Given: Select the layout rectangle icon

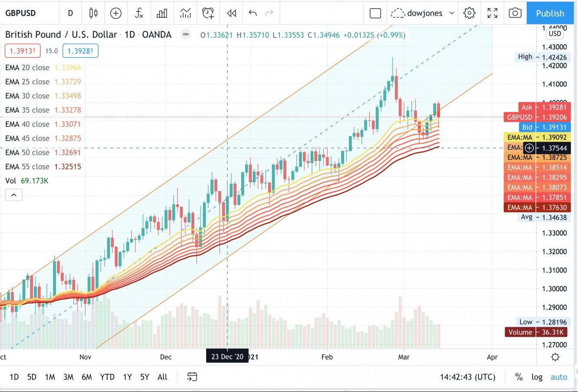Looking at the screenshot, I should click(x=375, y=13).
